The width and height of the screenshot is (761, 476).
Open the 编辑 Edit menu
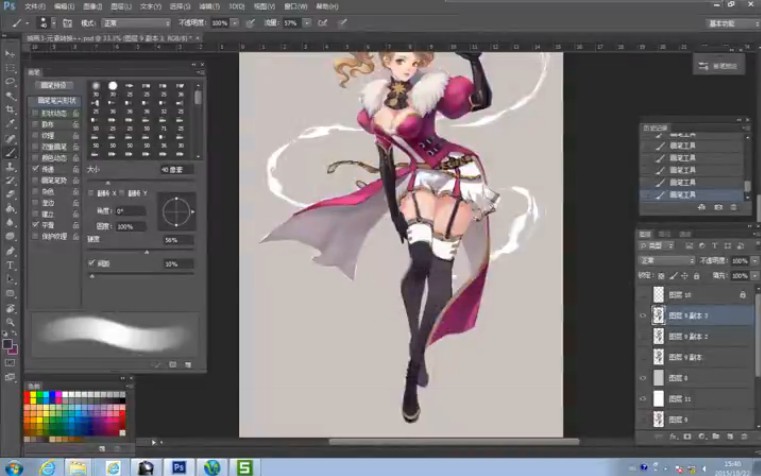[x=64, y=6]
